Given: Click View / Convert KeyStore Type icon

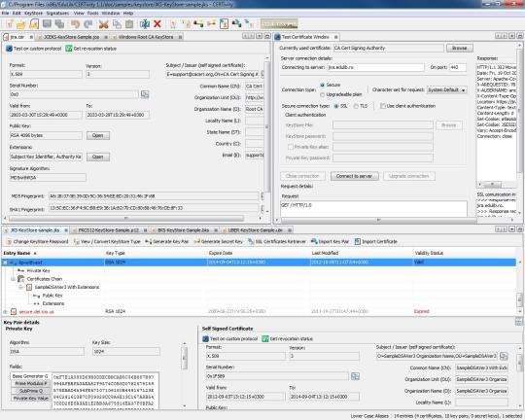Looking at the screenshot, I should pyautogui.click(x=77, y=241).
